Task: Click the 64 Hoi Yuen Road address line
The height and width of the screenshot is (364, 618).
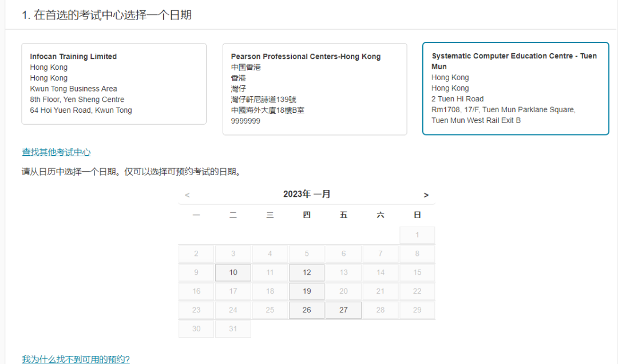Action: pyautogui.click(x=81, y=110)
